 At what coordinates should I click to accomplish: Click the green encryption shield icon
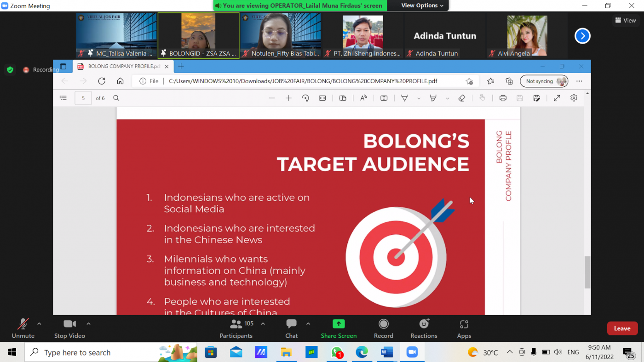(x=10, y=70)
